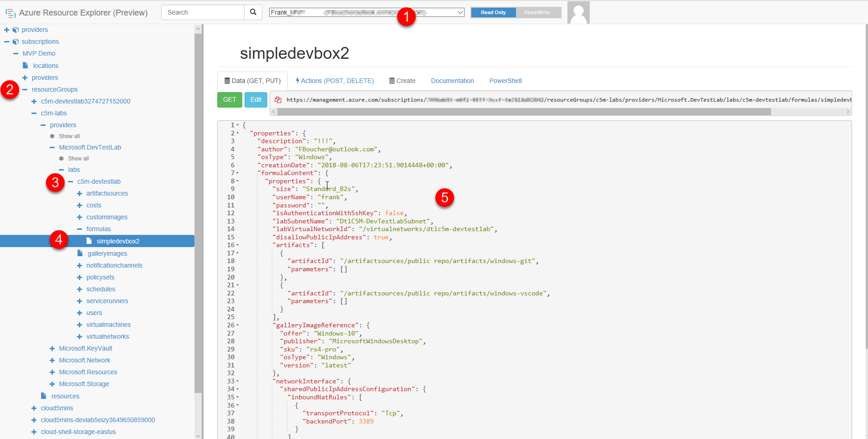
Task: Click the file icon next to resources
Action: click(44, 396)
